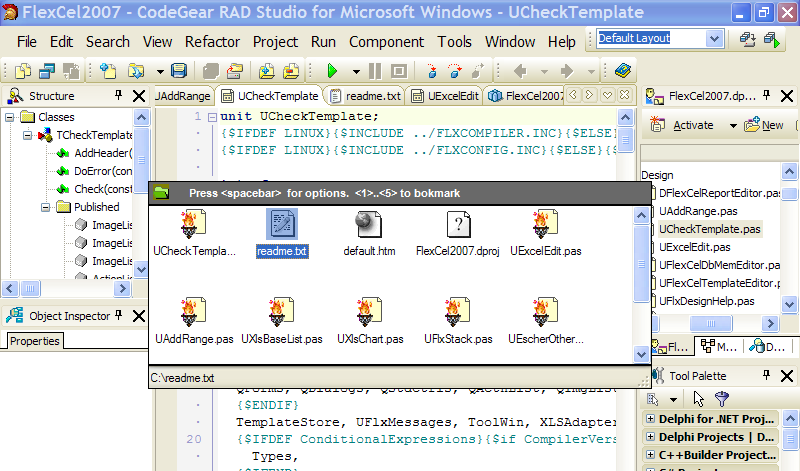Click New in Project Manager toolbar
The image size is (800, 471).
pyautogui.click(x=764, y=125)
